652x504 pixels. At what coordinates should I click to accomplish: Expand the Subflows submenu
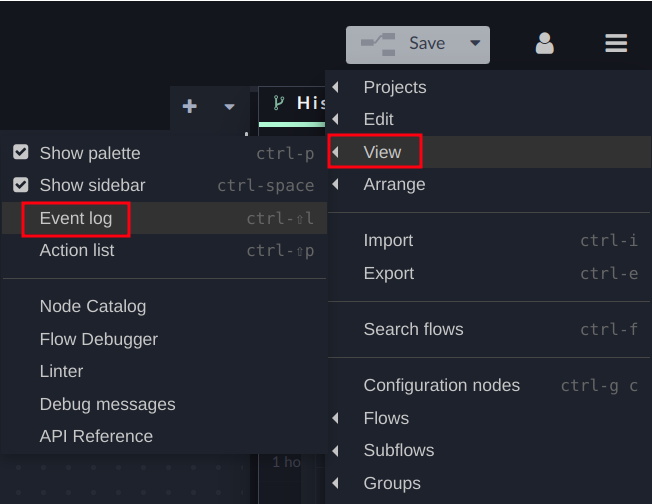pyautogui.click(x=399, y=450)
